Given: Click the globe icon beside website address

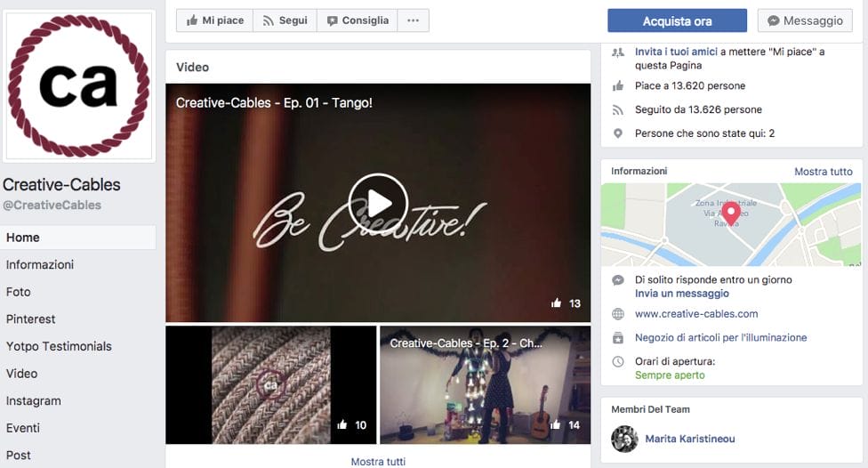Looking at the screenshot, I should 618,314.
